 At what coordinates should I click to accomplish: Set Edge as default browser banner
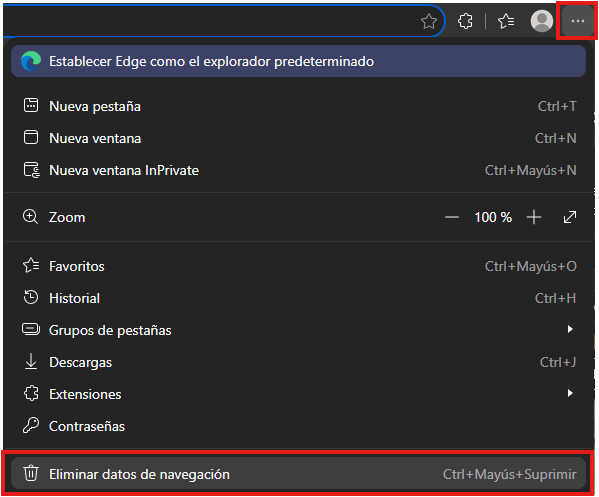298,61
